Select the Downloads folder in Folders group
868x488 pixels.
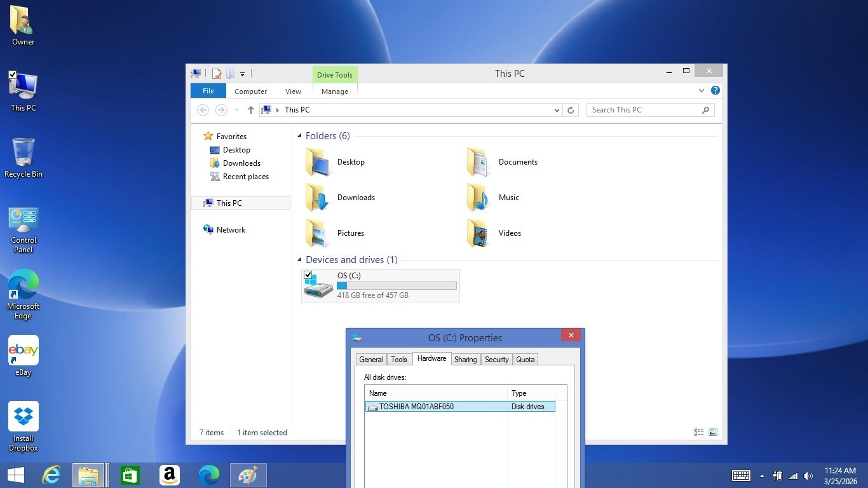point(341,198)
